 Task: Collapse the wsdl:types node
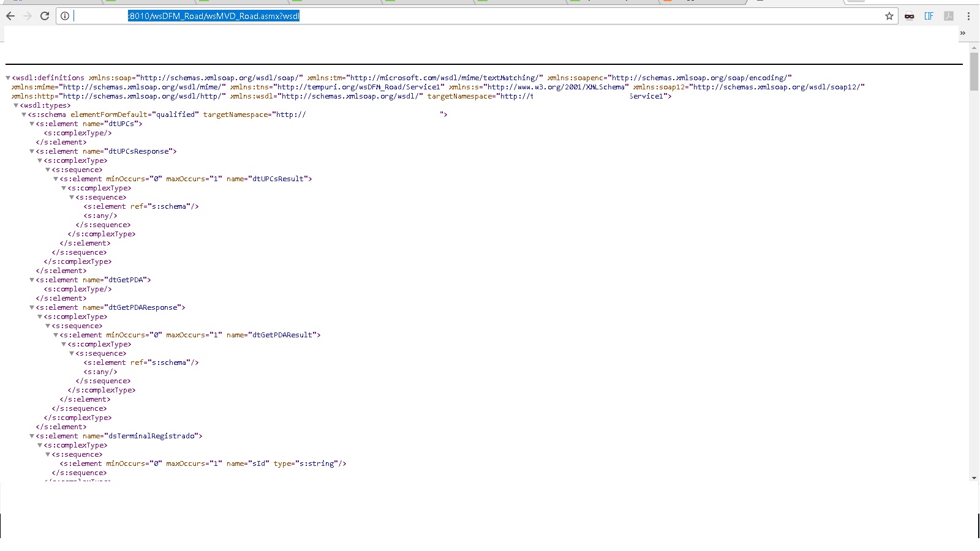16,105
